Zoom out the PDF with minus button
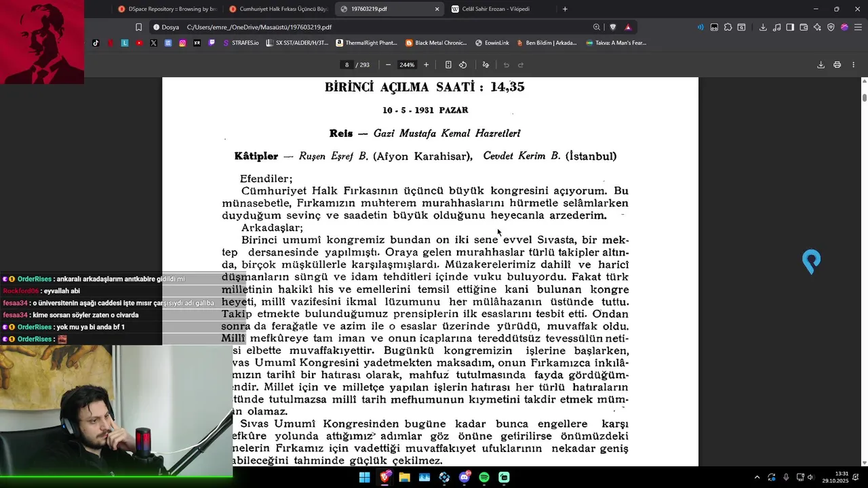868x488 pixels. click(x=388, y=65)
